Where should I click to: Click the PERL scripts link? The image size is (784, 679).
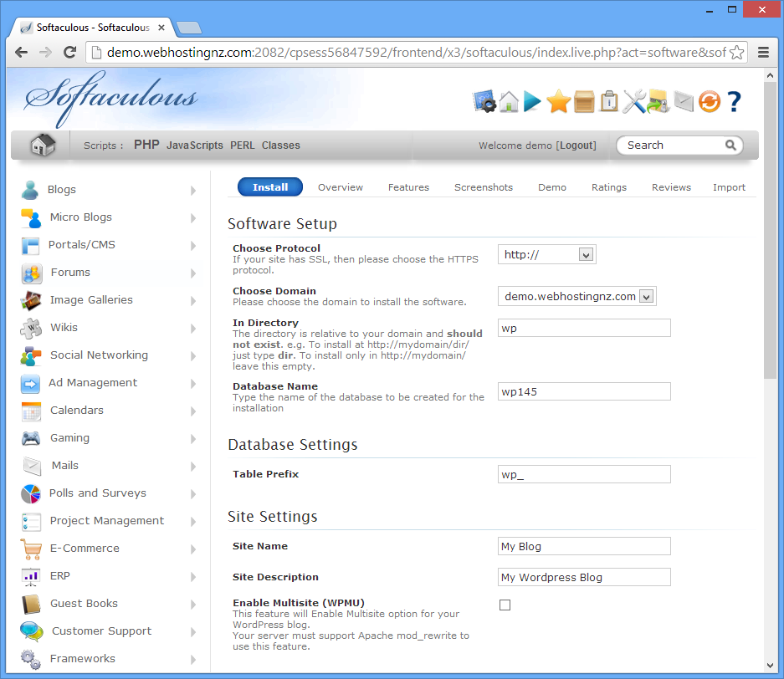243,145
